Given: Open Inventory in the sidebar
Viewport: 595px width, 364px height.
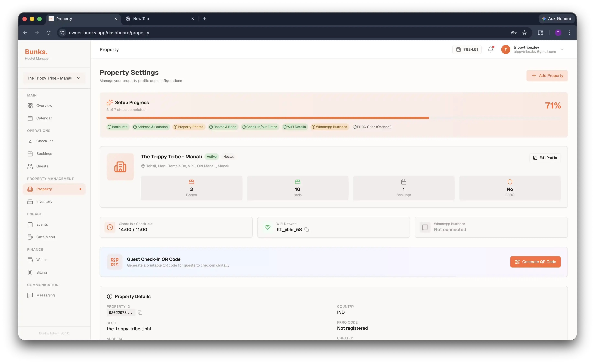Looking at the screenshot, I should [x=54, y=202].
